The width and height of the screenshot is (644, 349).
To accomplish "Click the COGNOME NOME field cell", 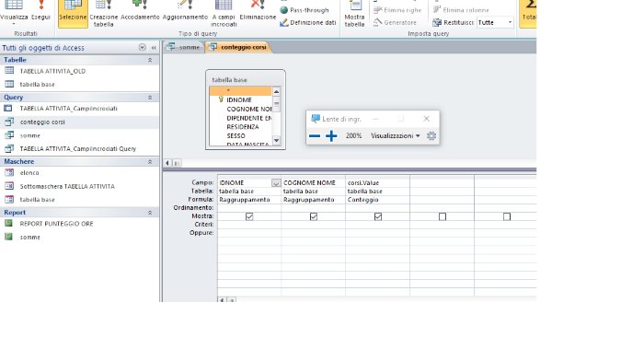I will tap(314, 183).
